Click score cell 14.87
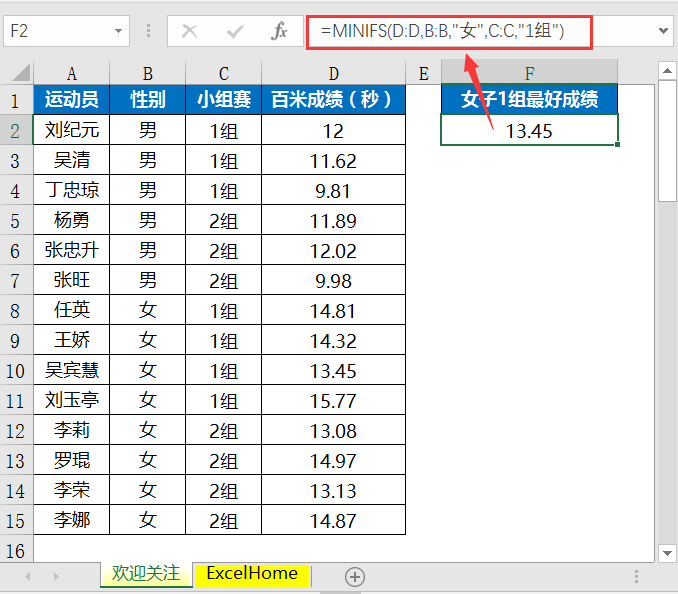 click(333, 520)
